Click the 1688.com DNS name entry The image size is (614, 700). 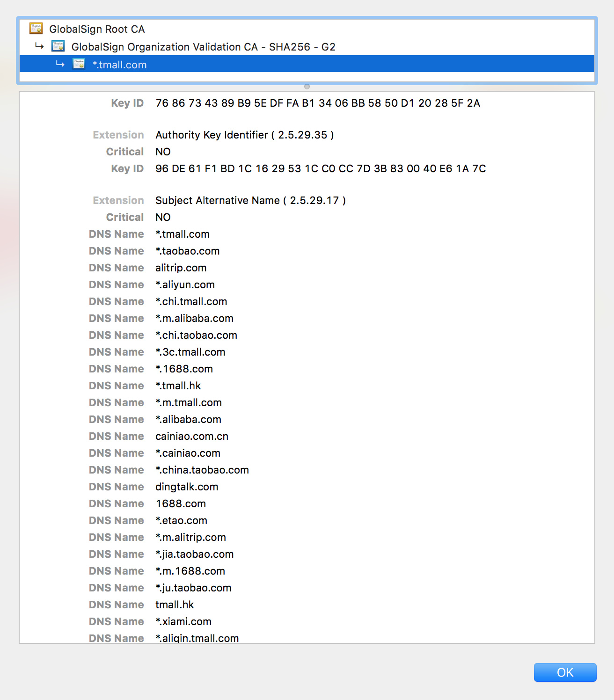pos(181,503)
